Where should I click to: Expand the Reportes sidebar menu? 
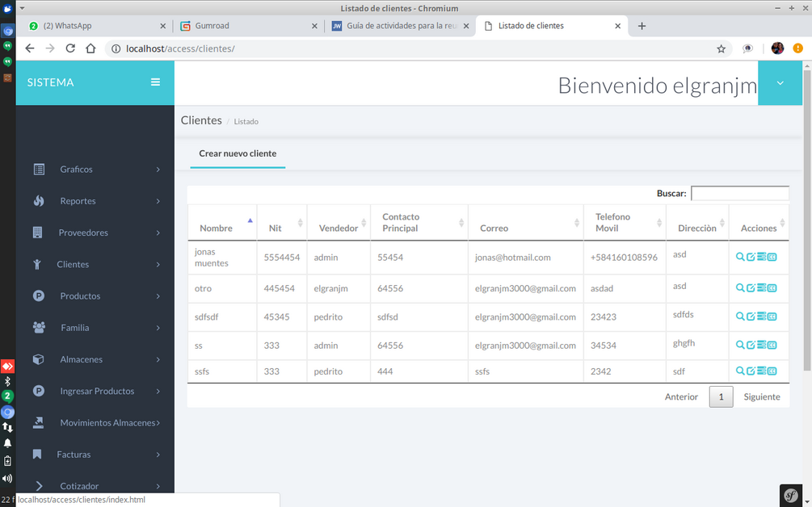point(95,201)
